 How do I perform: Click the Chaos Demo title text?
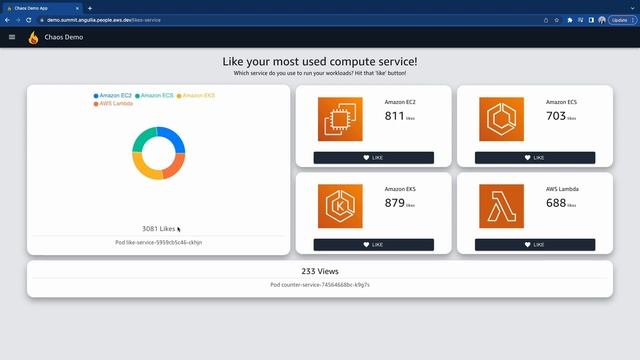pos(64,37)
